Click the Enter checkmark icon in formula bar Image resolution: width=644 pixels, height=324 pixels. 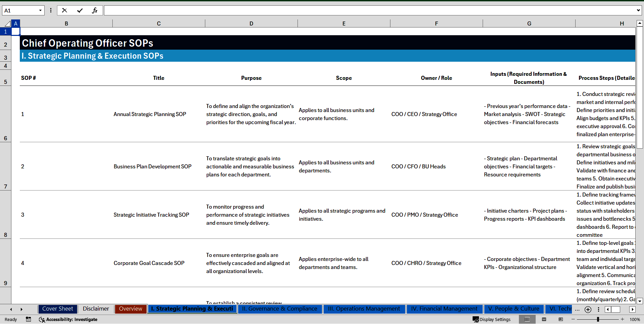tap(79, 10)
